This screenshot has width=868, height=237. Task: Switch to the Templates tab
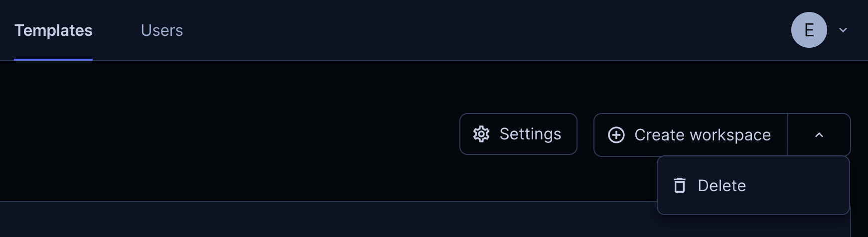point(53,30)
